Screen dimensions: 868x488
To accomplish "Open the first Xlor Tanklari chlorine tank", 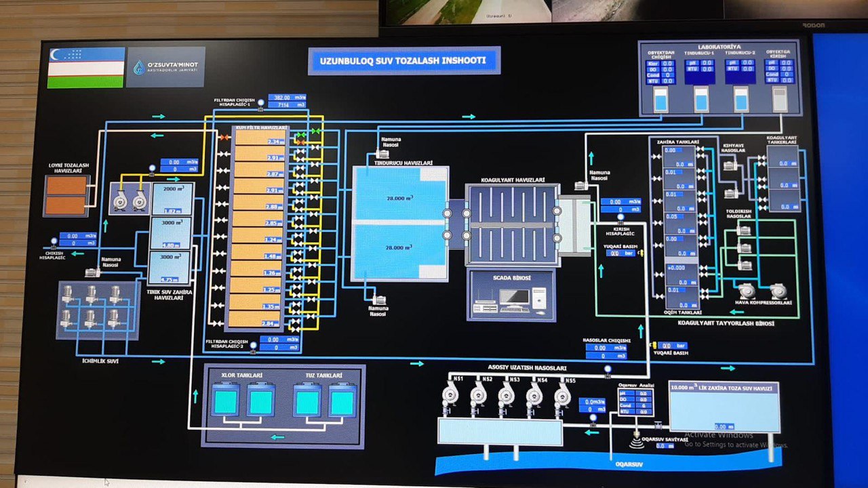I will coord(226,401).
